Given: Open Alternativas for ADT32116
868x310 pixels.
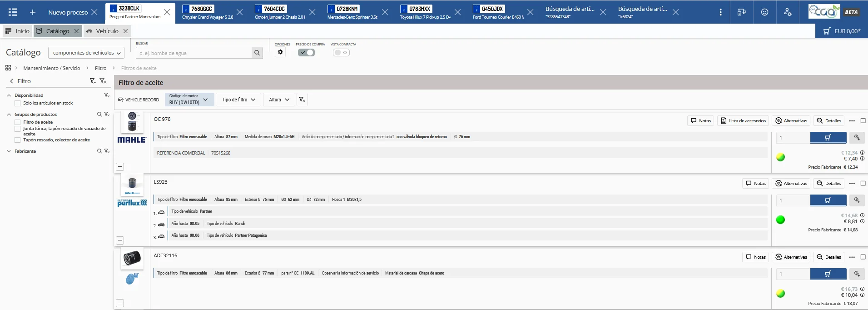Looking at the screenshot, I should pos(791,257).
